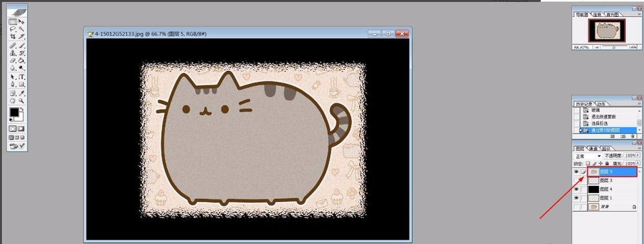
Task: Select the Zoom magnifier tool
Action: tap(21, 100)
